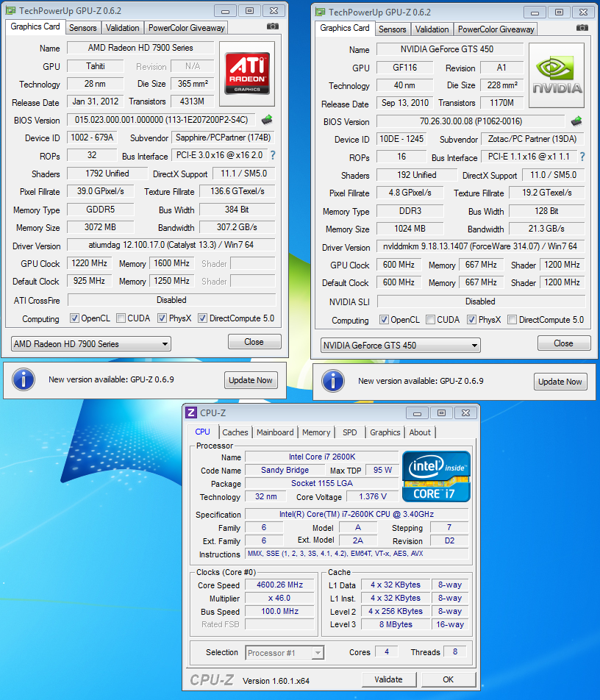Click the BIOS save chip icon for NVIDIA card
Image resolution: width=600 pixels, height=700 pixels.
coord(577,121)
